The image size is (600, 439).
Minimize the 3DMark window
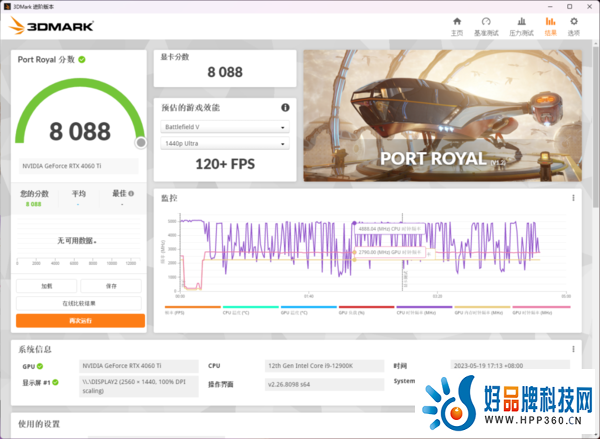(551, 7)
